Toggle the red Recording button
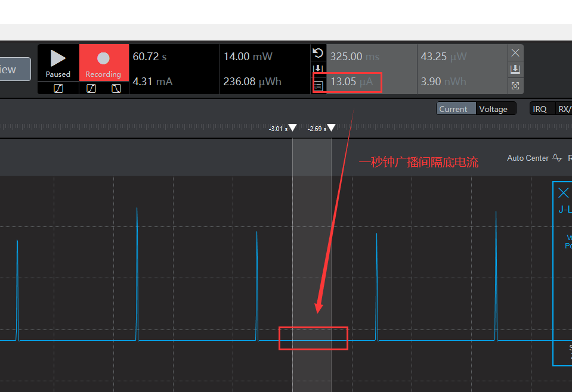The width and height of the screenshot is (572, 392). 104,63
